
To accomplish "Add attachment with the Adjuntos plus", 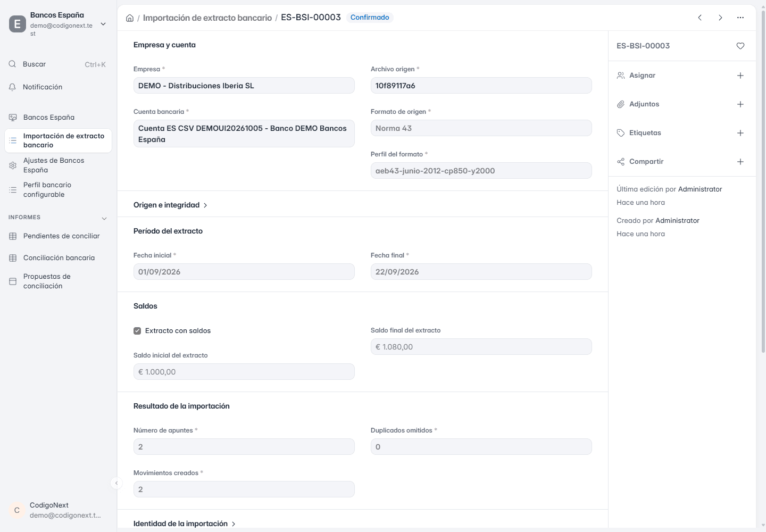I will (x=740, y=104).
